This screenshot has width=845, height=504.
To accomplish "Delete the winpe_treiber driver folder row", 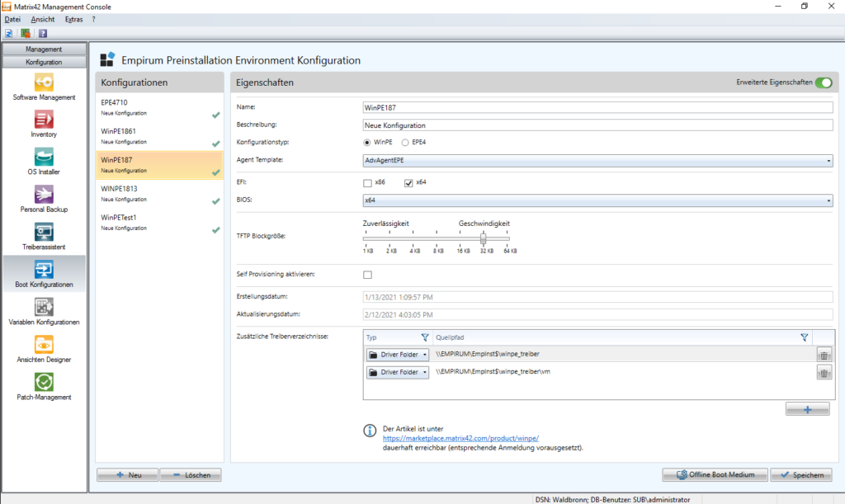I will pyautogui.click(x=824, y=355).
